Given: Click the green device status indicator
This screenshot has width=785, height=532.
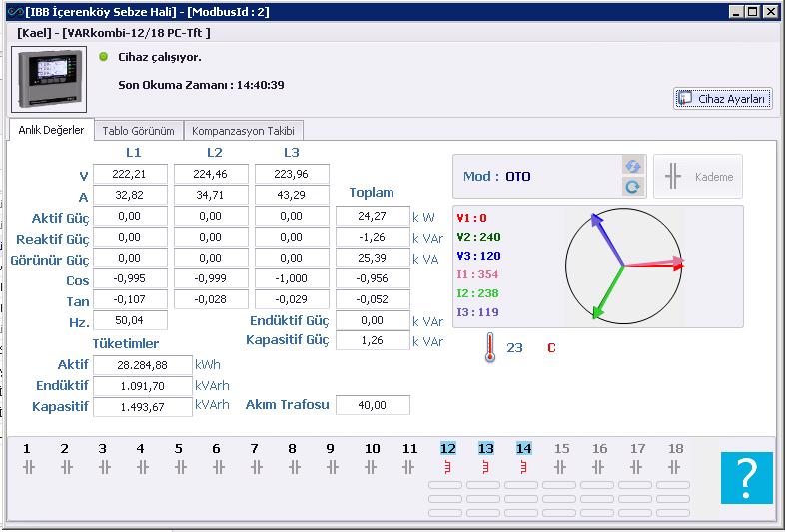Looking at the screenshot, I should 104,57.
